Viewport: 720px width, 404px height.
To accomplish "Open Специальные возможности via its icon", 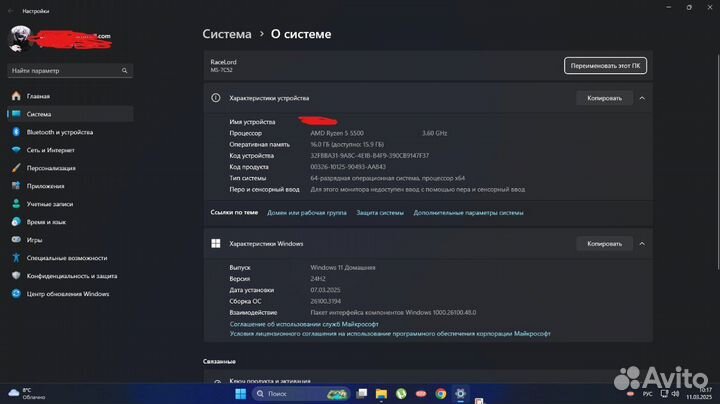I will click(16, 258).
